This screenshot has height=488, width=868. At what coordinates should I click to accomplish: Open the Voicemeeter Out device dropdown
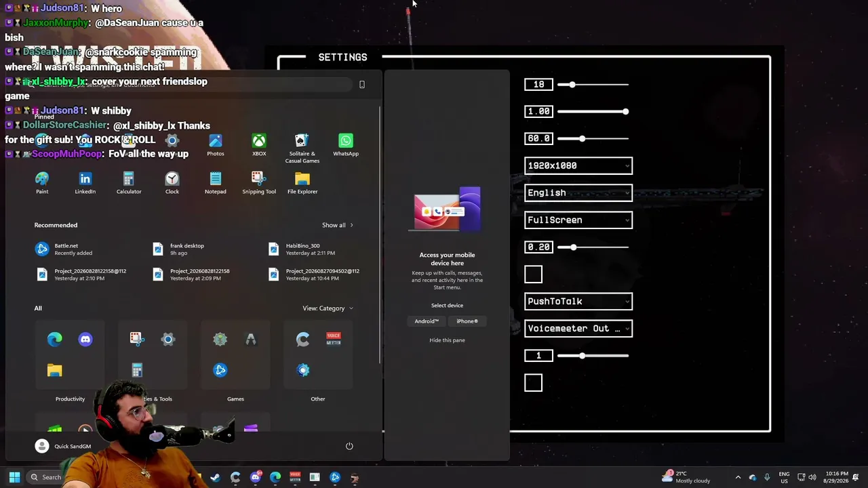coord(578,328)
